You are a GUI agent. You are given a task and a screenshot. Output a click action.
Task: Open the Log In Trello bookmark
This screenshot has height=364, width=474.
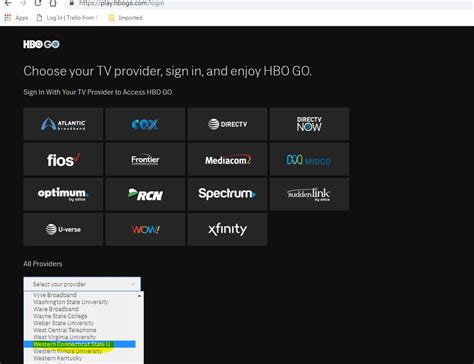point(67,18)
